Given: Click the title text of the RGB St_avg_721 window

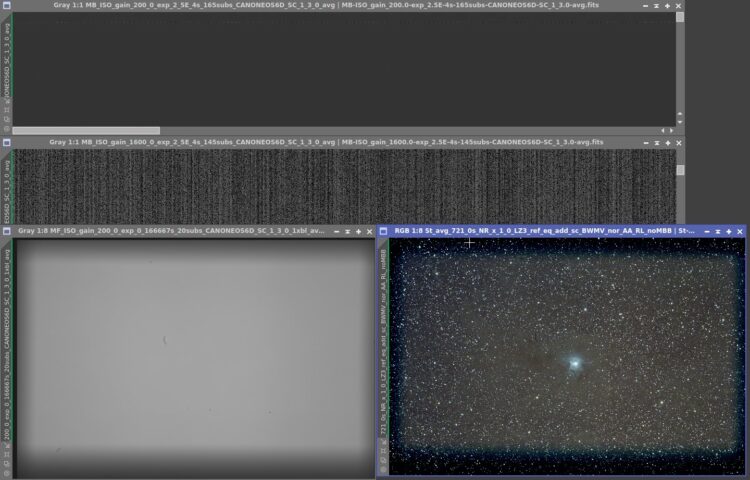Looking at the screenshot, I should pyautogui.click(x=544, y=231).
